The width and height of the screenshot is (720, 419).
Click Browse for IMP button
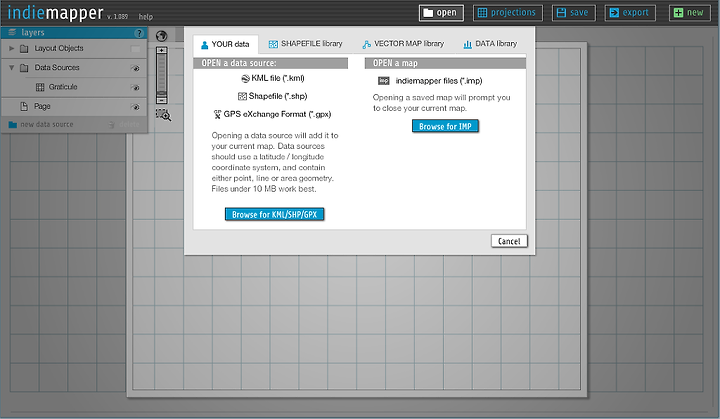pyautogui.click(x=445, y=126)
